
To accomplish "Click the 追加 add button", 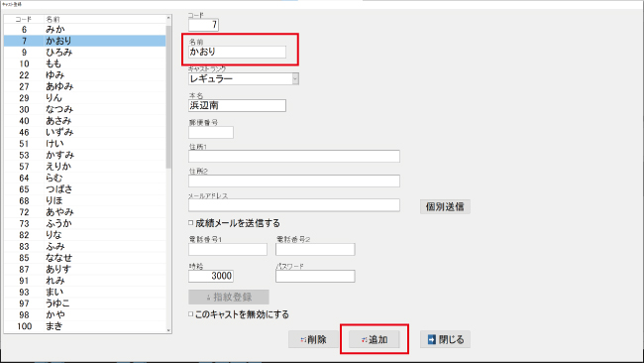I will pyautogui.click(x=374, y=339).
